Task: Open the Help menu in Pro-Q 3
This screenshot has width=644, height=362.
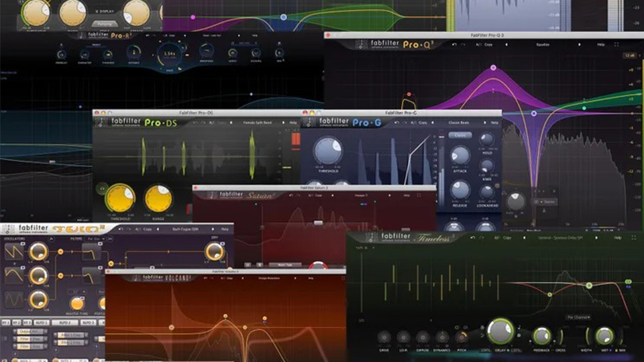Action: click(x=600, y=45)
